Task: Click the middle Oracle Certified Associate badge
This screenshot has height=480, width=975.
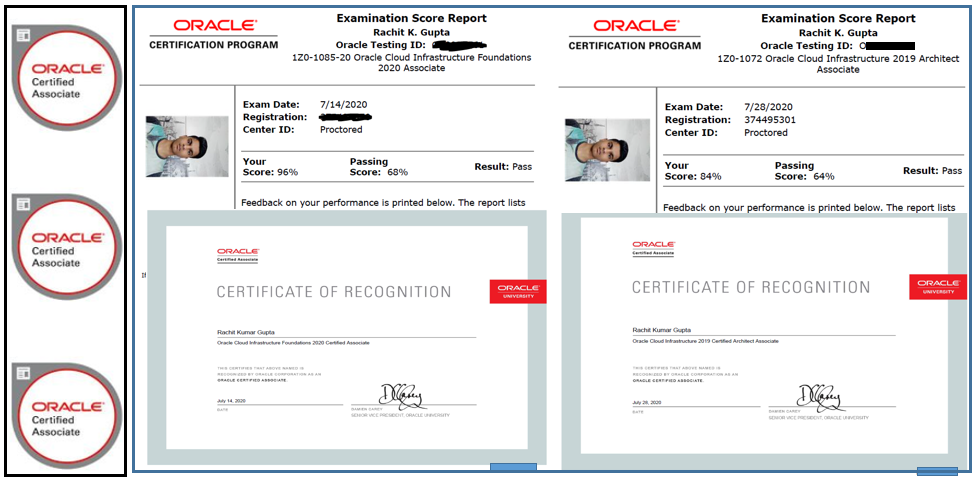Action: click(67, 246)
